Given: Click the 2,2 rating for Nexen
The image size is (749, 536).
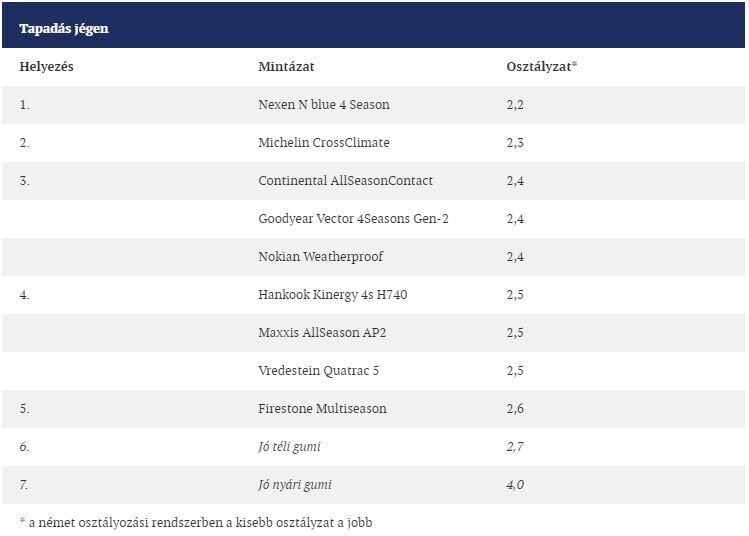Looking at the screenshot, I should point(516,105).
